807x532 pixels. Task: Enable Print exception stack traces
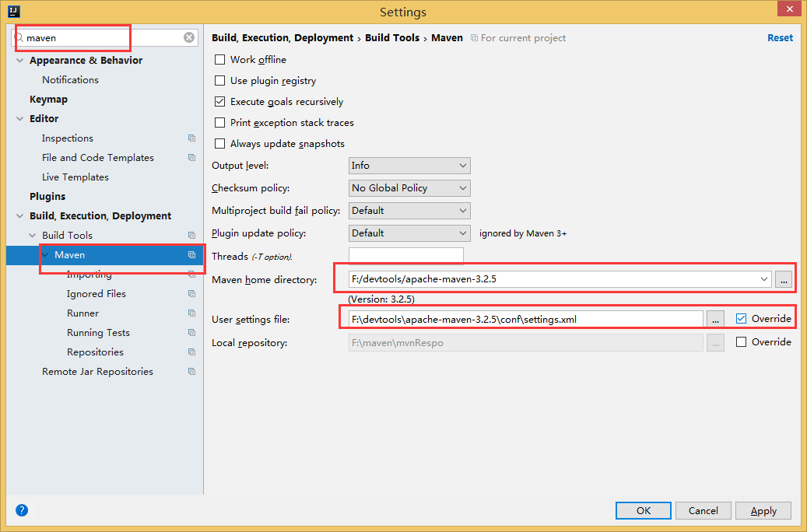pyautogui.click(x=219, y=122)
